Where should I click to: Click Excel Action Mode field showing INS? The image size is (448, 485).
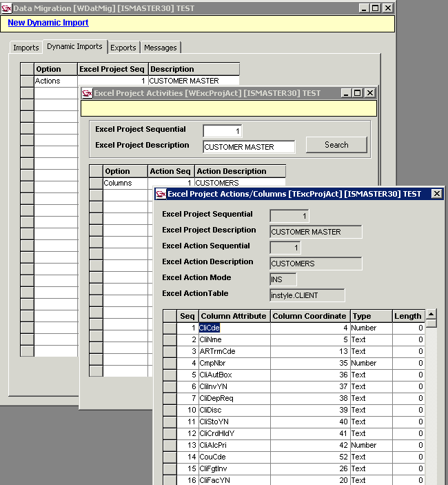(x=283, y=279)
